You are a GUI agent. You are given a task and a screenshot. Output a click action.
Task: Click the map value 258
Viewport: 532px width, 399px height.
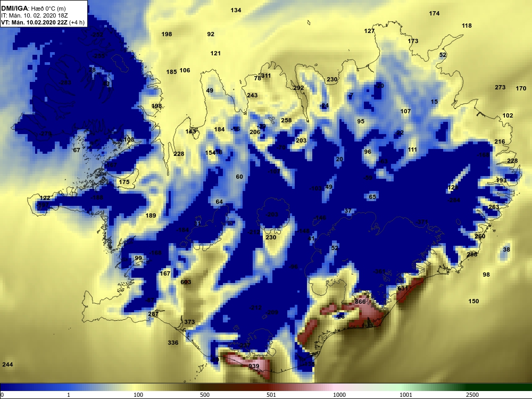click(286, 120)
